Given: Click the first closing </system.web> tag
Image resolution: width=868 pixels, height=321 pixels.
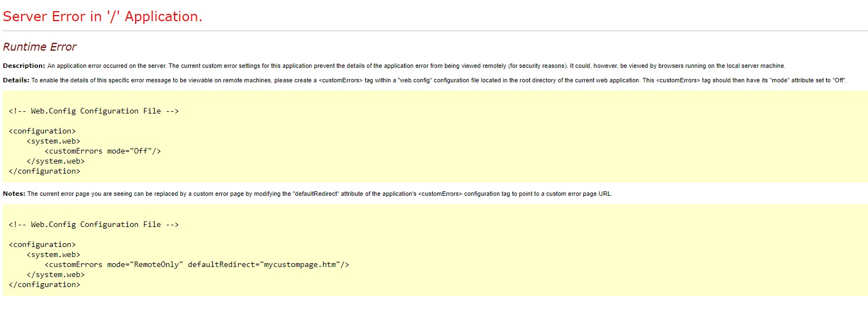Looking at the screenshot, I should (x=56, y=161).
